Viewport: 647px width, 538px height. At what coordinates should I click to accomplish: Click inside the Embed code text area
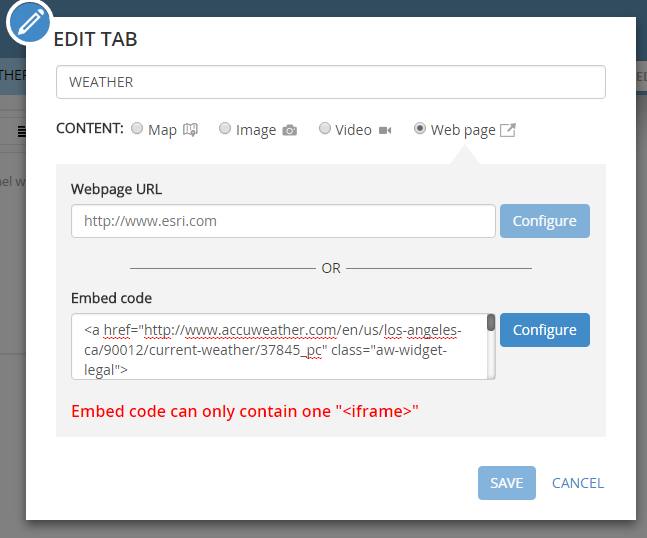pyautogui.click(x=278, y=346)
